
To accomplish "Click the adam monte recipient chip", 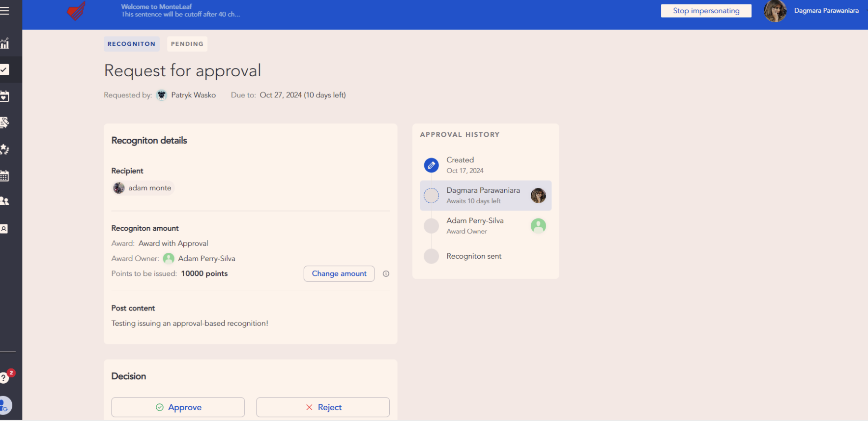I will [x=143, y=188].
